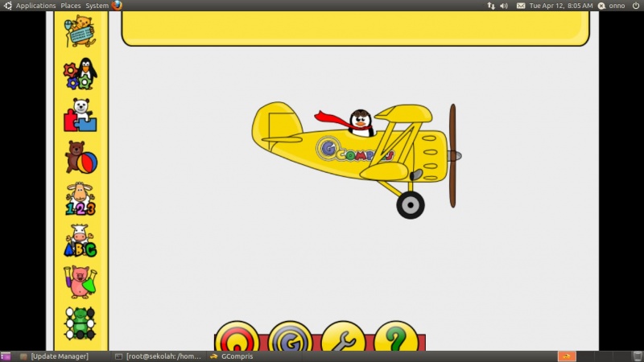Choose the teddy bear and ball fun category
The height and width of the screenshot is (362, 644).
(x=80, y=157)
